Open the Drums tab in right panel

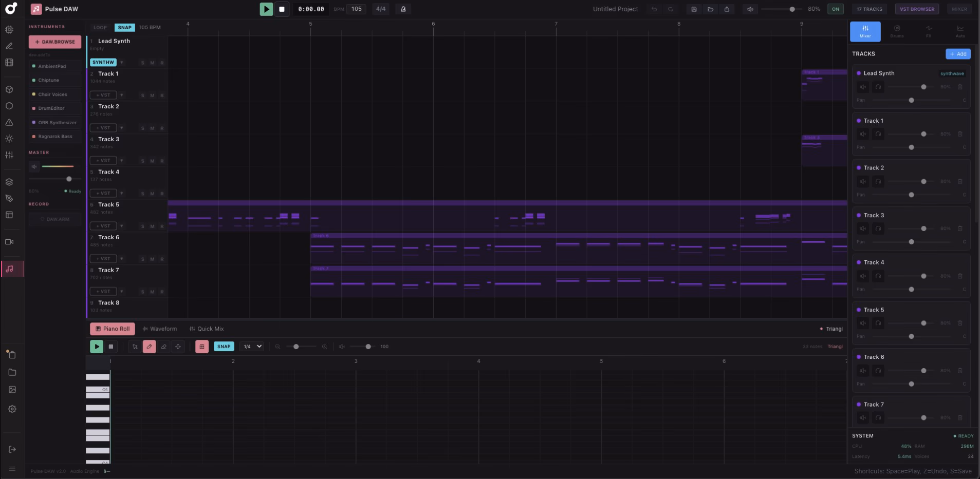pos(897,31)
